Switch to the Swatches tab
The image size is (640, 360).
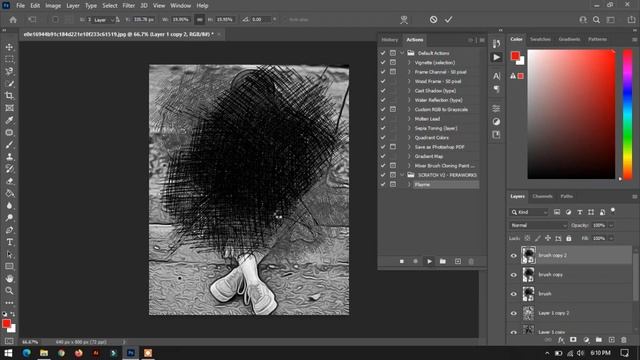tap(540, 39)
